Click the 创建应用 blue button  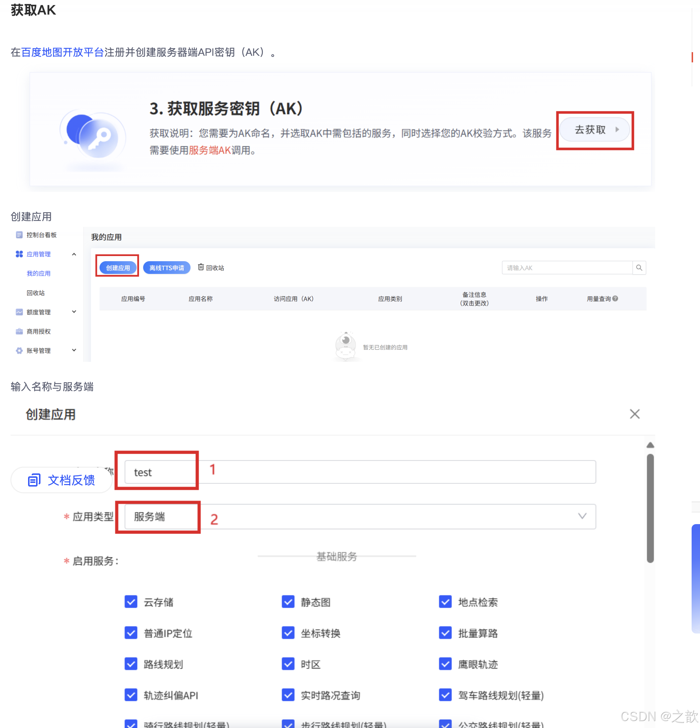tap(118, 267)
